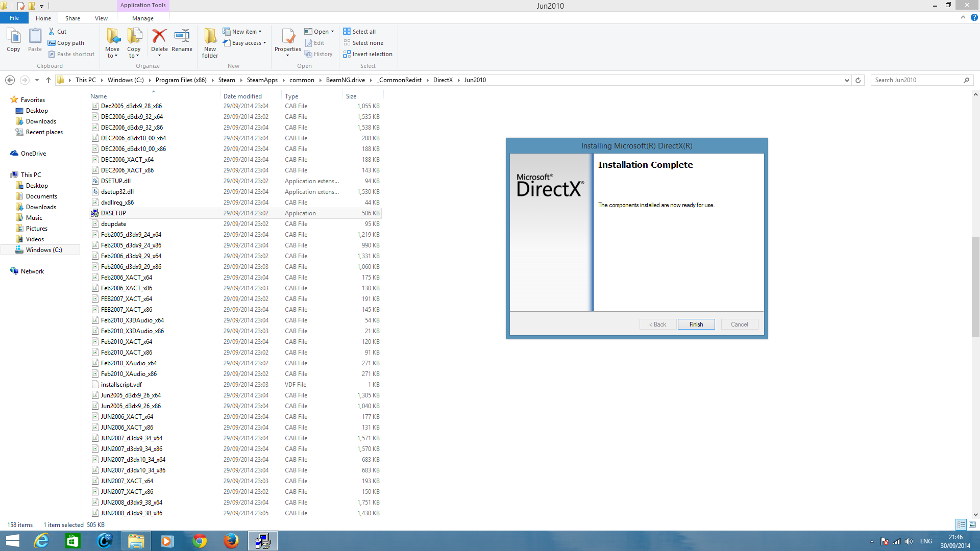Viewport: 980px width, 551px height.
Task: Open the File menu tab
Action: (14, 18)
